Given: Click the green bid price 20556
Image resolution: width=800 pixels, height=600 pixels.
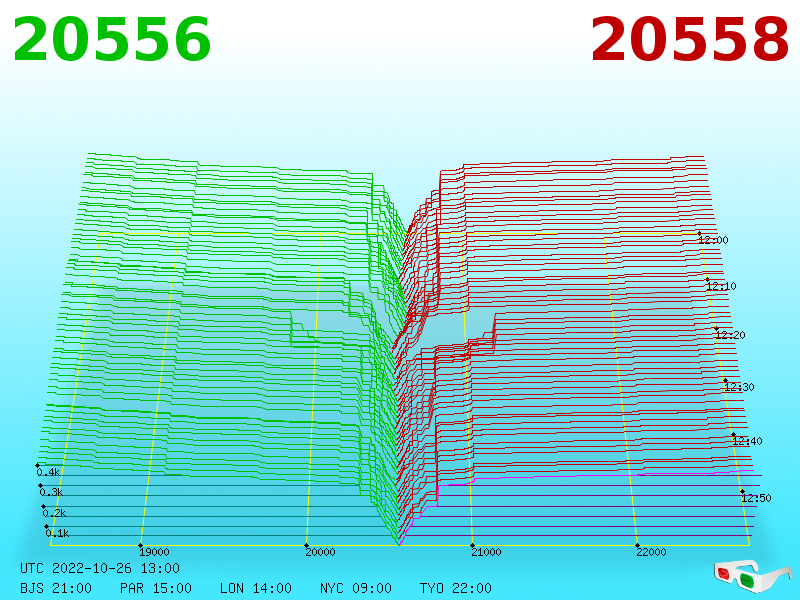Looking at the screenshot, I should [112, 39].
